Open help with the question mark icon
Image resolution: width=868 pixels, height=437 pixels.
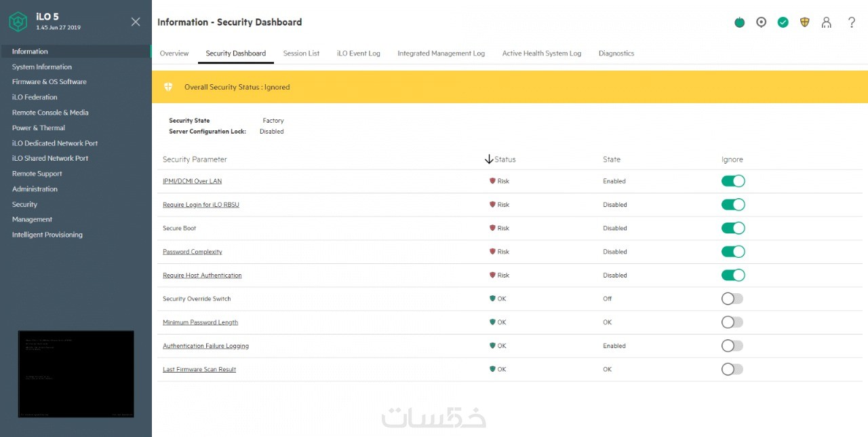pyautogui.click(x=852, y=22)
